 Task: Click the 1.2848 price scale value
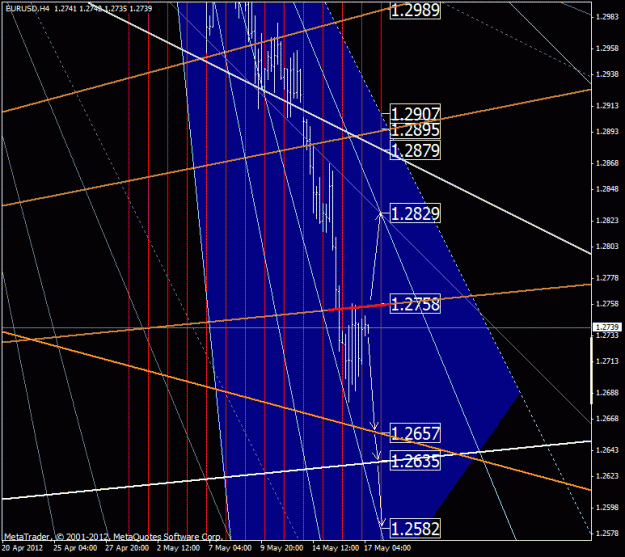[607, 189]
